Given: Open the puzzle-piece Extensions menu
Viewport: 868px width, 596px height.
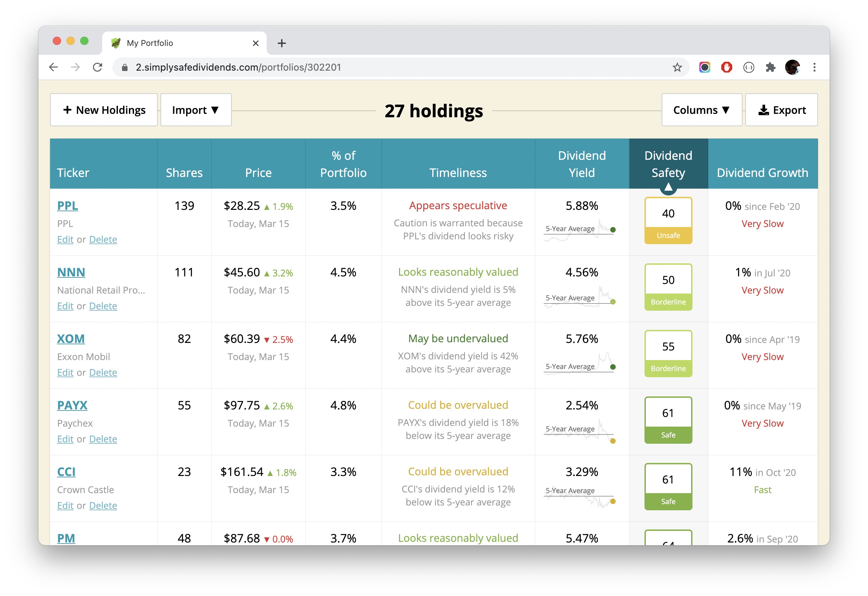Looking at the screenshot, I should coord(770,67).
